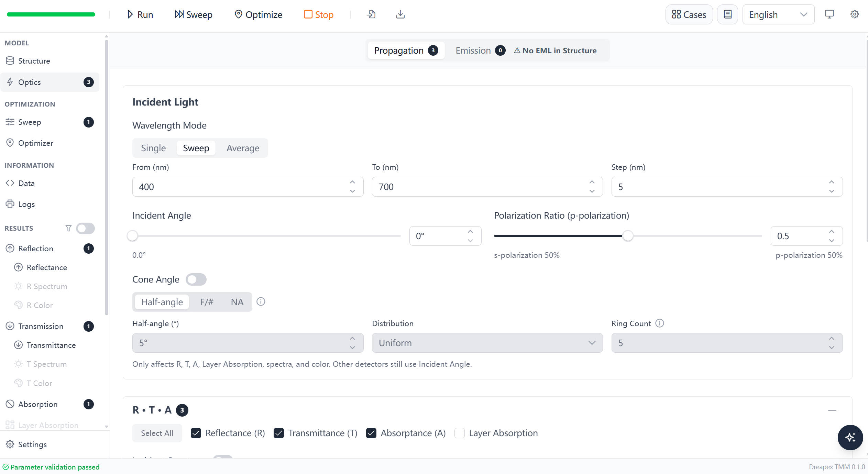
Task: Select the Propagation tab
Action: (406, 51)
